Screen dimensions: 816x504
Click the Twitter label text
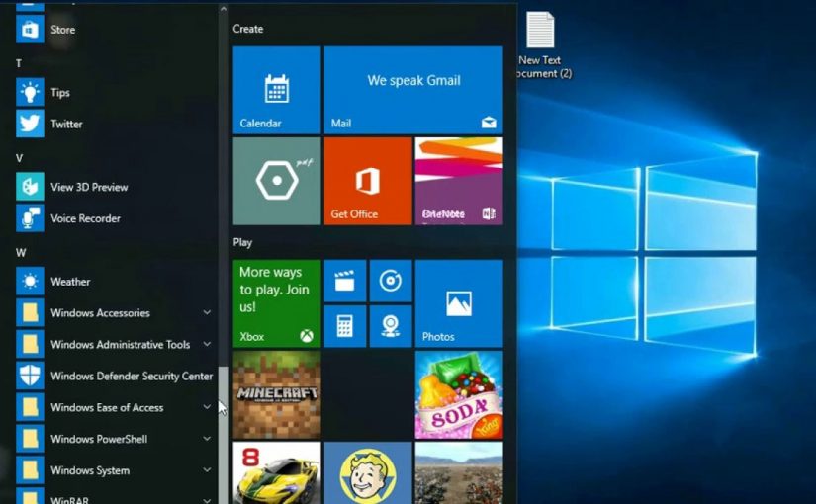pyautogui.click(x=66, y=124)
